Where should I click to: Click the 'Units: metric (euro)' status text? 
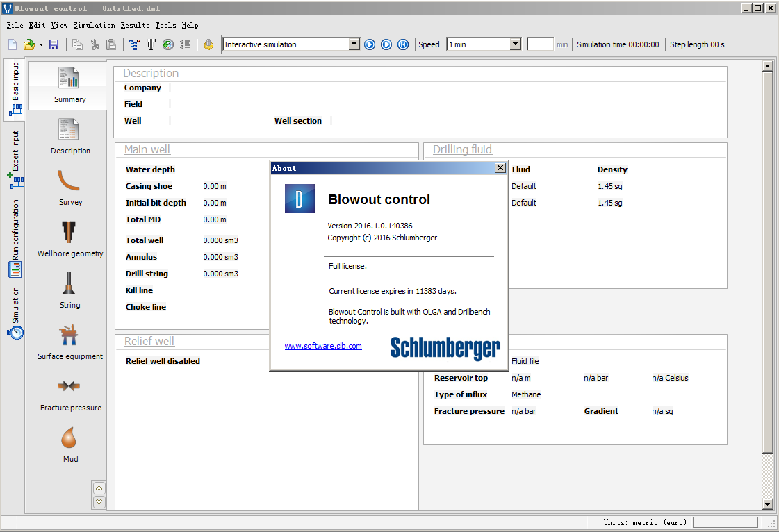pos(645,522)
